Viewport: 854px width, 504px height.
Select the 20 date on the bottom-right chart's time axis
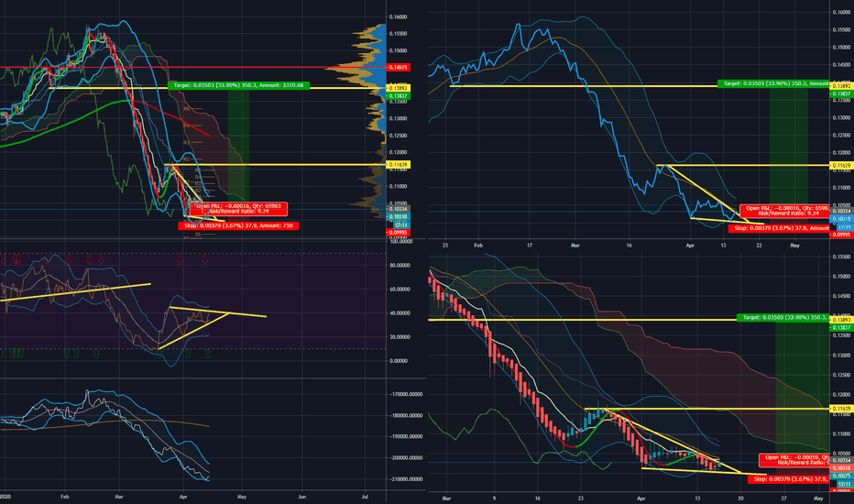pos(740,499)
